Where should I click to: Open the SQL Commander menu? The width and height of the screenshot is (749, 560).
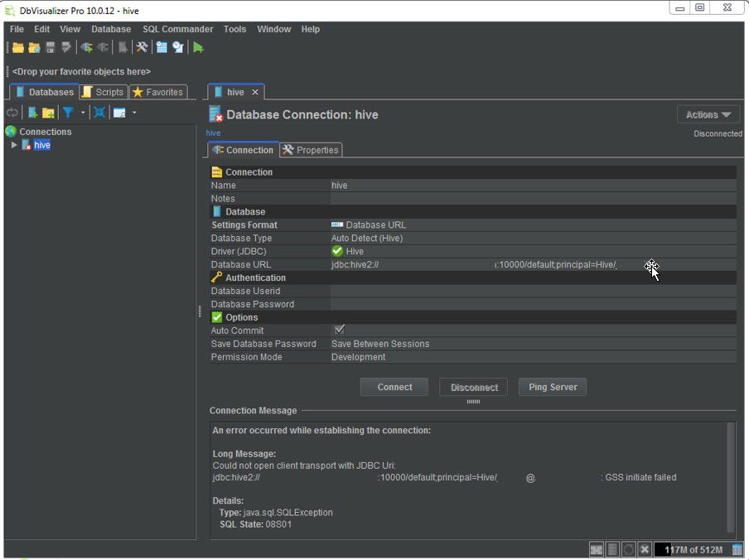click(x=177, y=29)
